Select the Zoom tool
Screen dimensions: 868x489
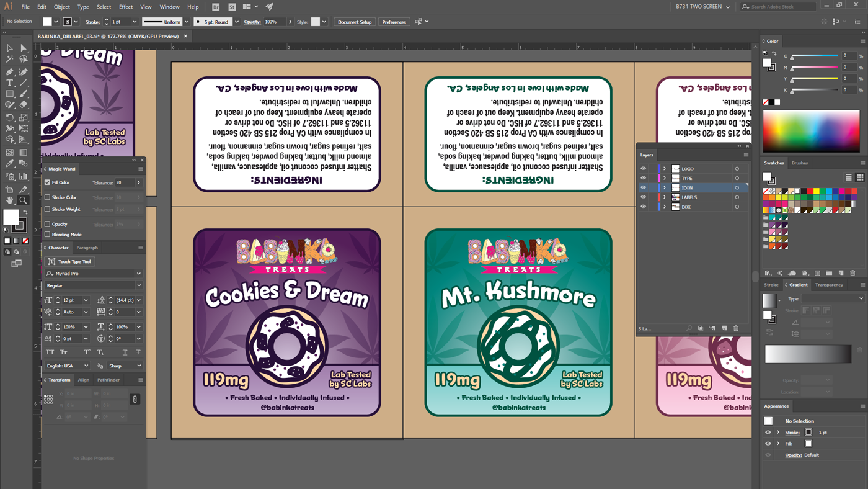24,200
